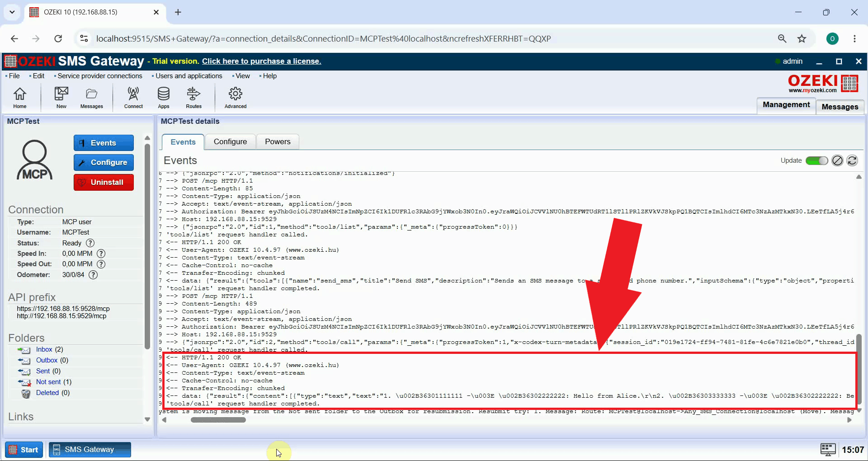This screenshot has height=461, width=868.
Task: View site information icon in address bar
Action: (84, 38)
